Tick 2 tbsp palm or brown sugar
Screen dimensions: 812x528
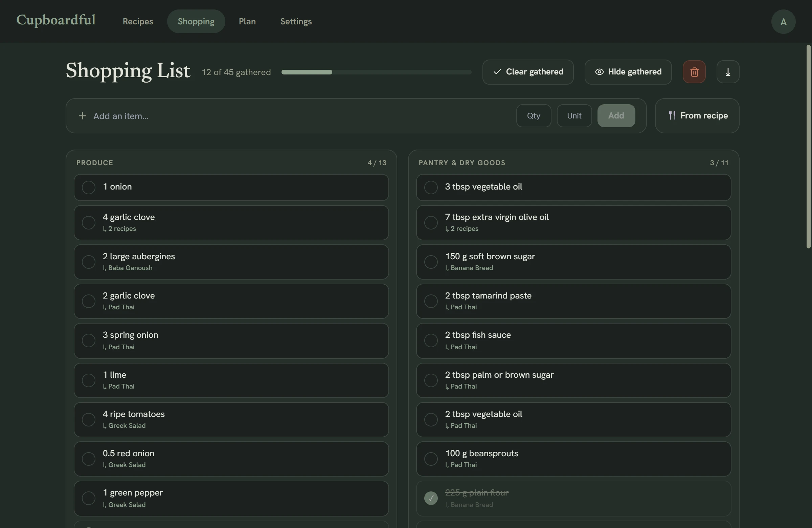(431, 380)
